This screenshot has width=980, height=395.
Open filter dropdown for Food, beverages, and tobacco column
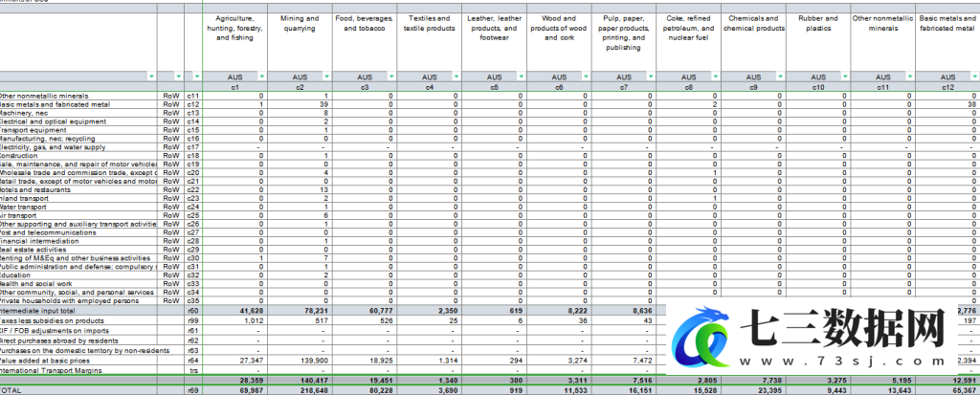pyautogui.click(x=391, y=77)
